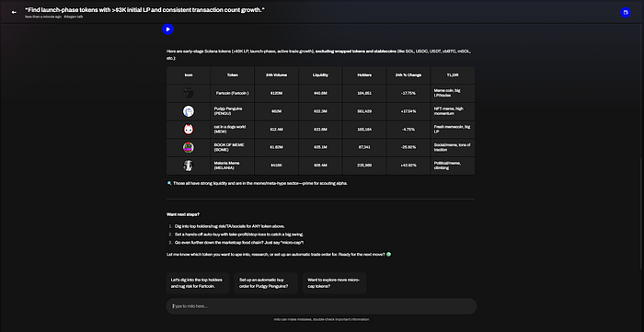Open the Melania Meme token icon
The image size is (644, 332).
point(189,166)
